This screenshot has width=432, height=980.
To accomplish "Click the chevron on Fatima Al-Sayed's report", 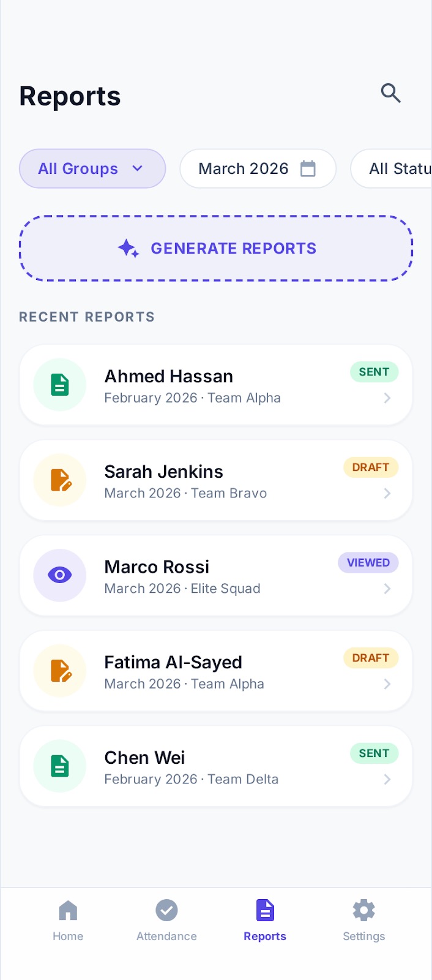I will (x=387, y=684).
